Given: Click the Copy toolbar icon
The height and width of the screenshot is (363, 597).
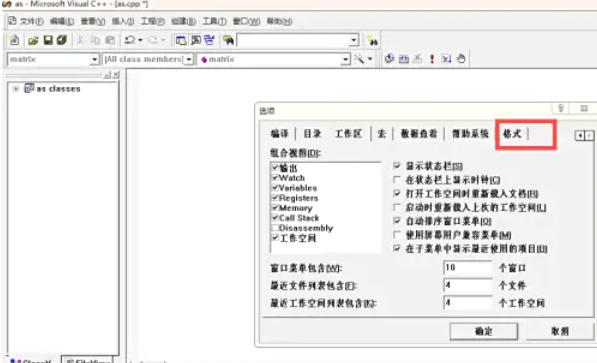Looking at the screenshot, I should point(95,40).
